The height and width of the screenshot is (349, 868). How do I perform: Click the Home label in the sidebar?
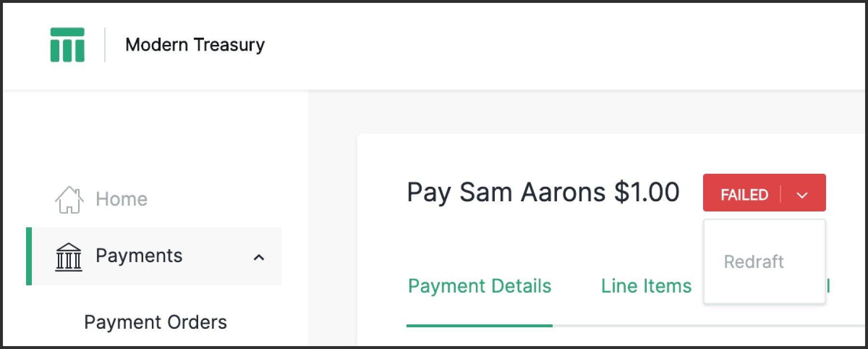click(x=122, y=199)
